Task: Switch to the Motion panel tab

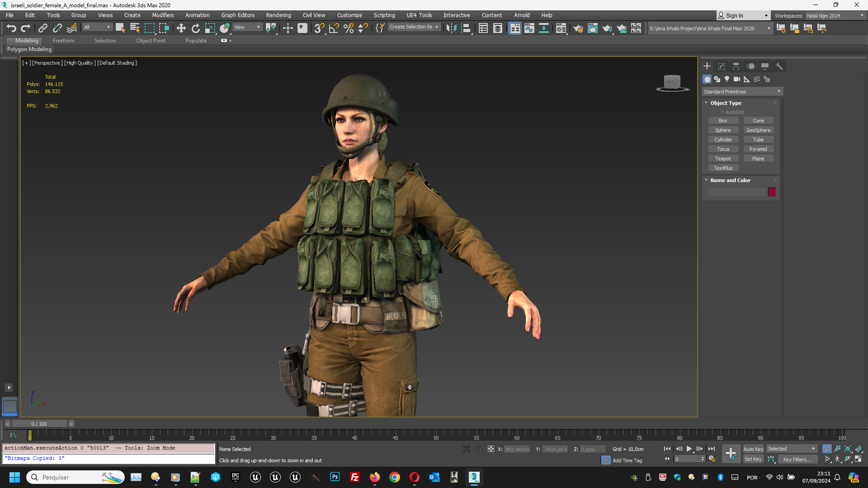Action: 750,66
